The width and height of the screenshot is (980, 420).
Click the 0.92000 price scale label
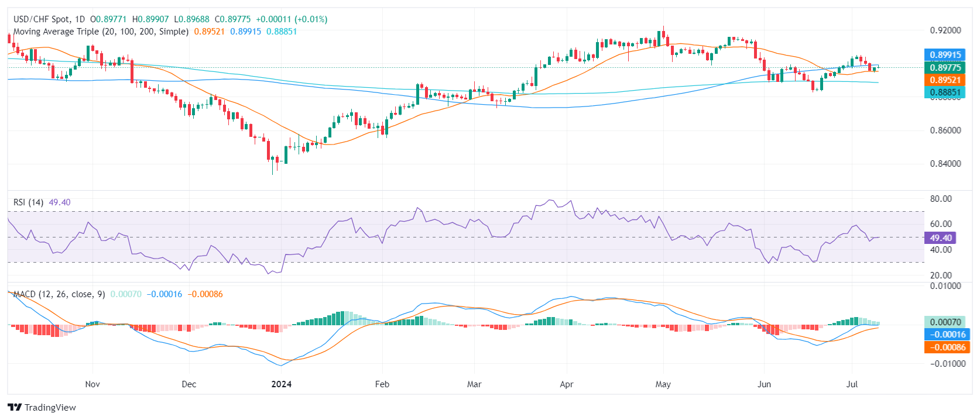[945, 30]
